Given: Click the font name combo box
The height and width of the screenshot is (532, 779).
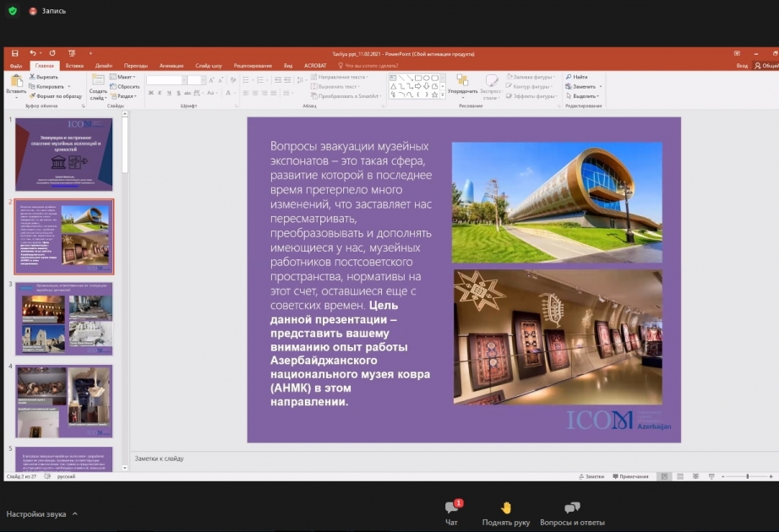Looking at the screenshot, I should click(166, 80).
